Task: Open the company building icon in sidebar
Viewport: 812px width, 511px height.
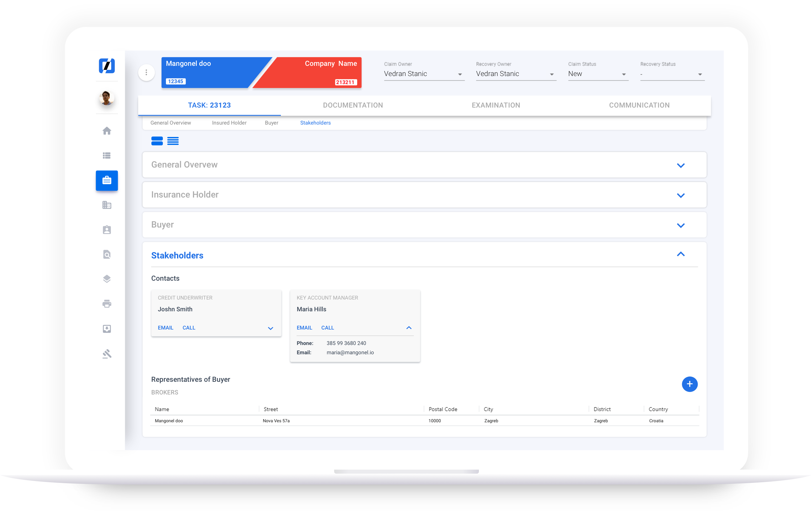Action: point(107,205)
